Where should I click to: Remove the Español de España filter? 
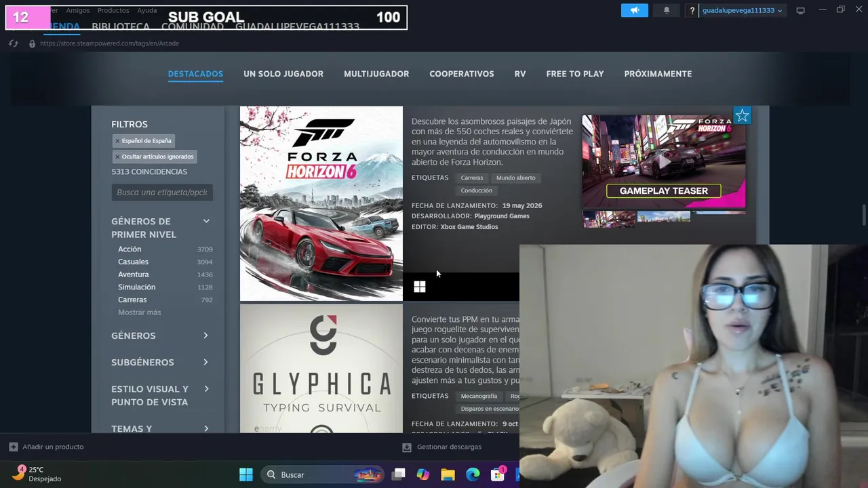pyautogui.click(x=117, y=141)
